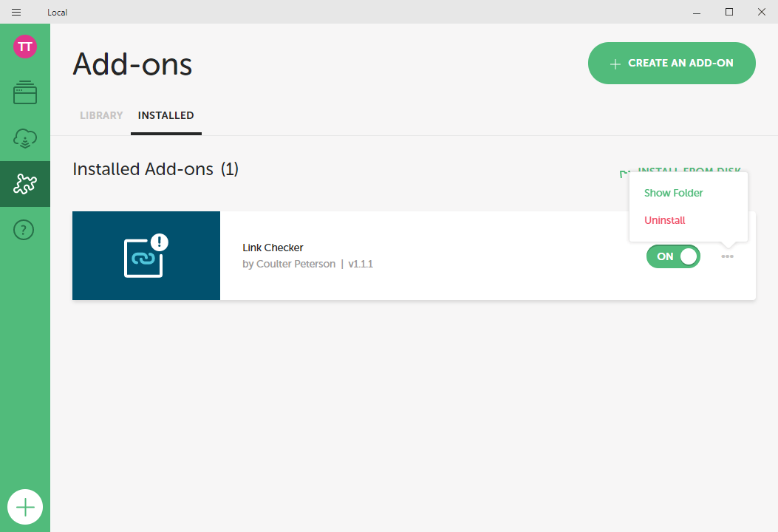This screenshot has width=778, height=532.
Task: Click Install from Disk link
Action: pyautogui.click(x=624, y=173)
